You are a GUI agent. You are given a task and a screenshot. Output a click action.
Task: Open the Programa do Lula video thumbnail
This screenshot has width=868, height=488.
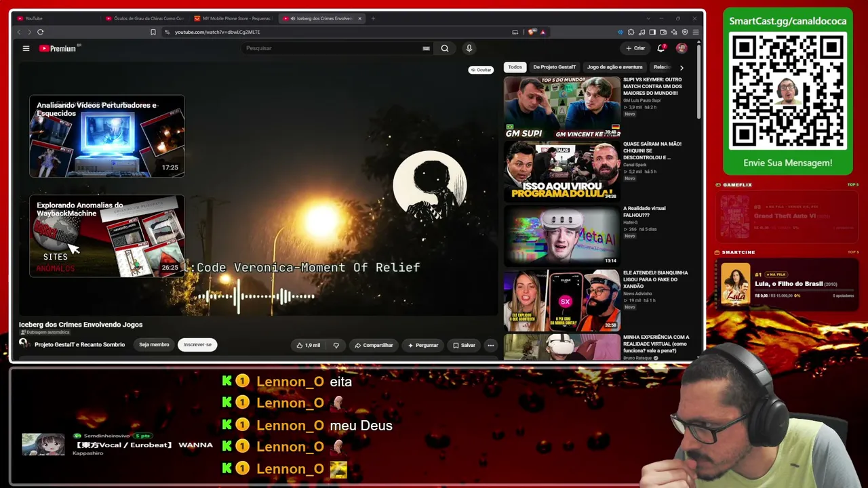pos(562,171)
